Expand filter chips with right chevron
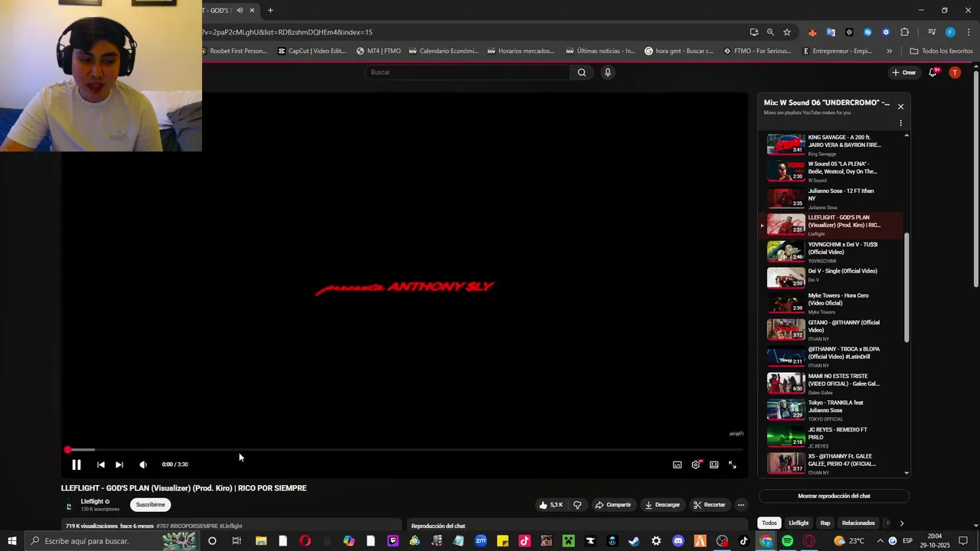 (901, 523)
